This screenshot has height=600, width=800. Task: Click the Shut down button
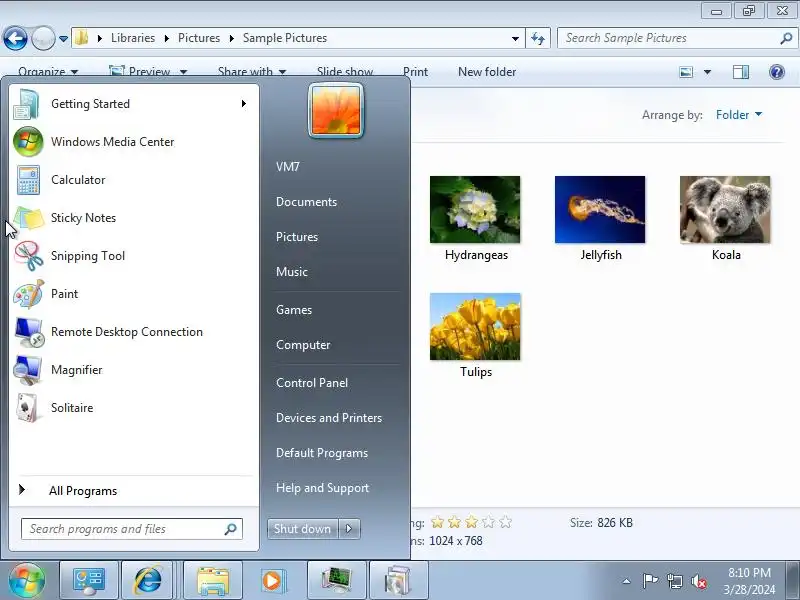(303, 529)
